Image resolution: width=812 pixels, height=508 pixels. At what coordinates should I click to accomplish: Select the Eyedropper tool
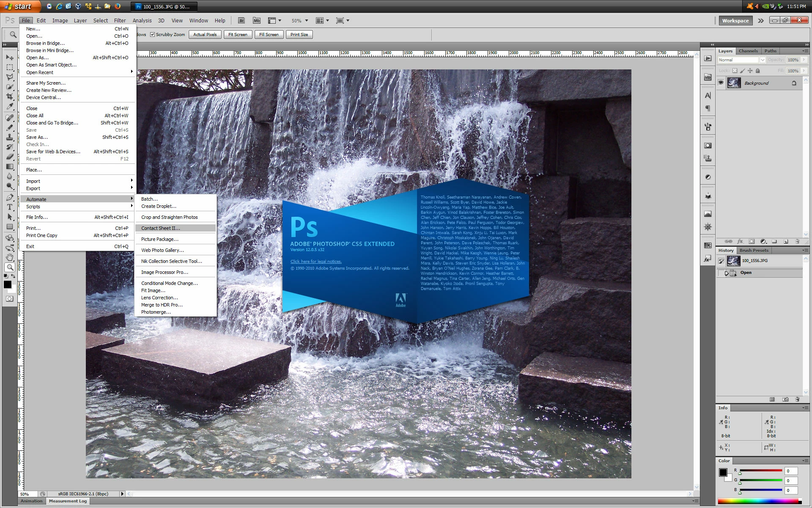[10, 107]
